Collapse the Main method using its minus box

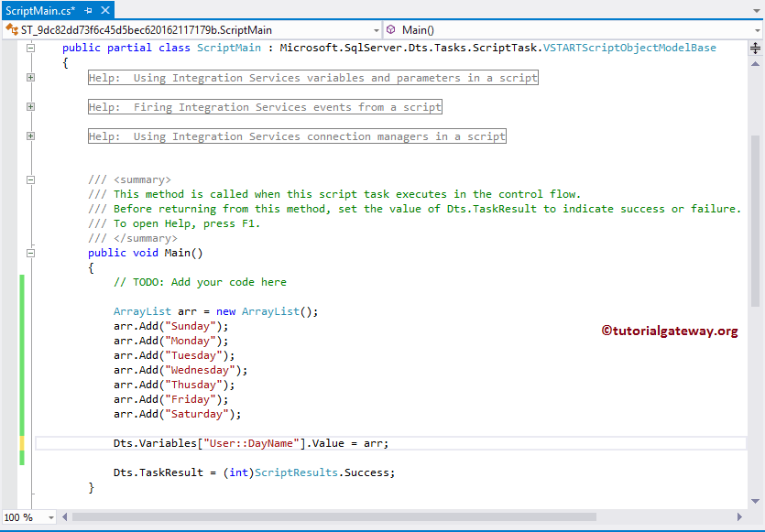click(30, 252)
